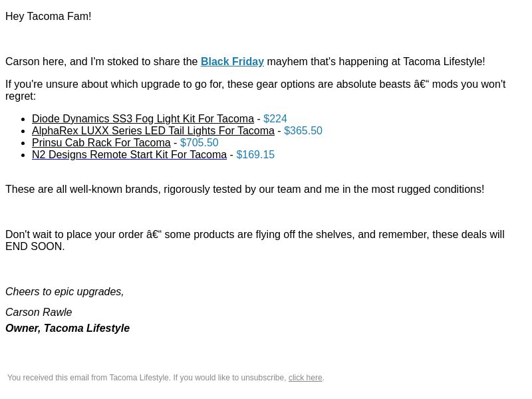This screenshot has width=532, height=399.
Task: Click the 'Cheers to epic upgrades' line
Action: pyautogui.click(x=65, y=291)
